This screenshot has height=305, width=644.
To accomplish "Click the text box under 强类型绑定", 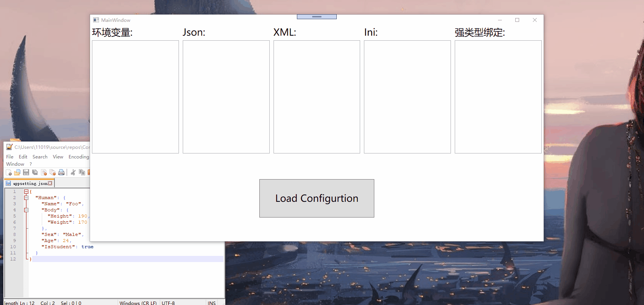I will (498, 97).
